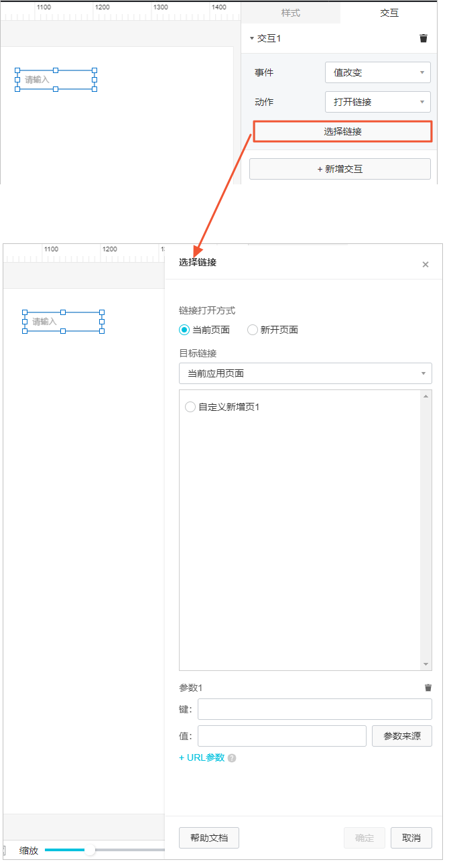Click the 取消 button
The image size is (453, 868).
point(411,838)
